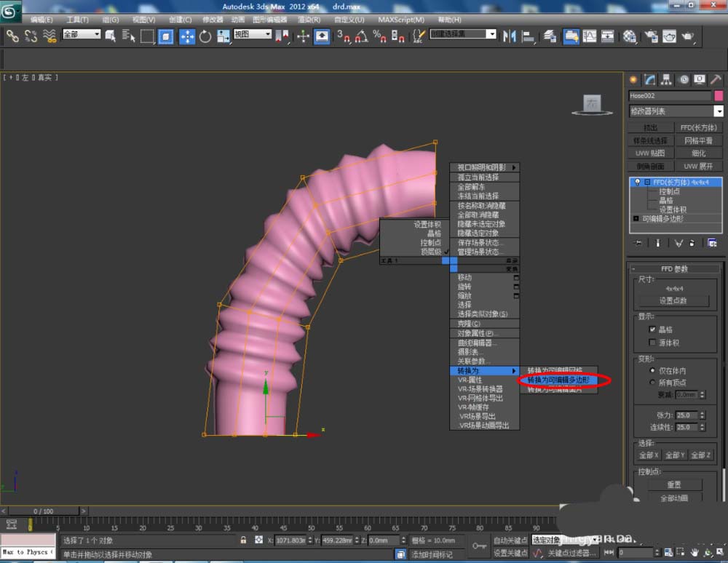Open the Create sphere panel tab
This screenshot has height=563, width=728.
coord(633,79)
